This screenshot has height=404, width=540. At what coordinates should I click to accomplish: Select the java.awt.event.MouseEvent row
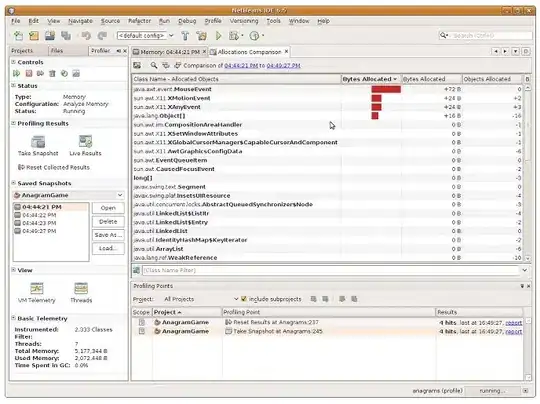(x=328, y=89)
